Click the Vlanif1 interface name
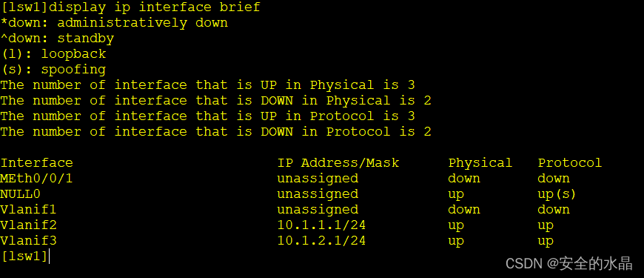The height and width of the screenshot is (278, 644). tap(28, 210)
